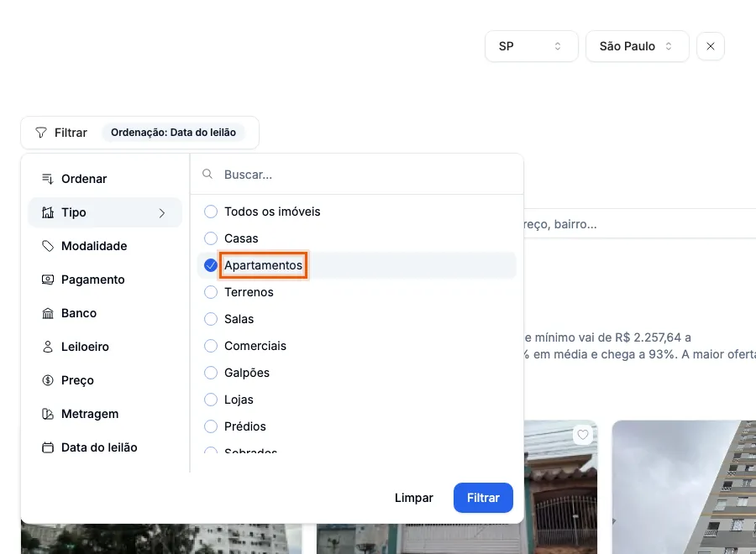Open the SP state dropdown
This screenshot has height=554, width=756.
pos(532,46)
